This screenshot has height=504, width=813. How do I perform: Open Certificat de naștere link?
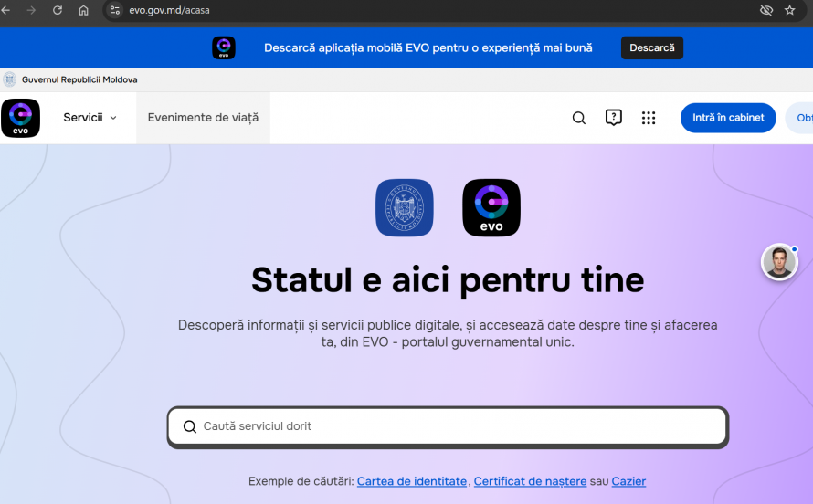pos(530,481)
